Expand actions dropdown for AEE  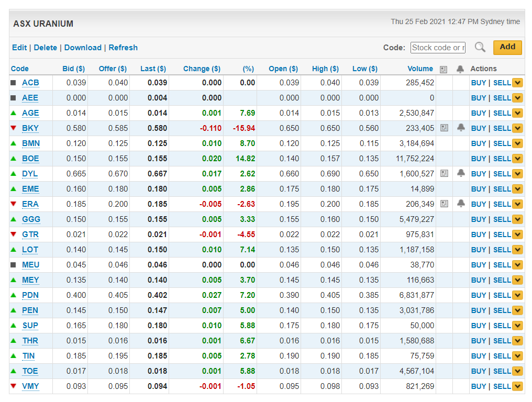pyautogui.click(x=517, y=98)
